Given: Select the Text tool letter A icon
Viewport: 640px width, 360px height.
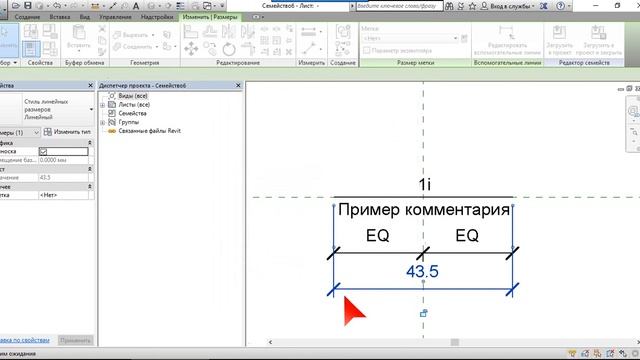Looking at the screenshot, I should [136, 6].
